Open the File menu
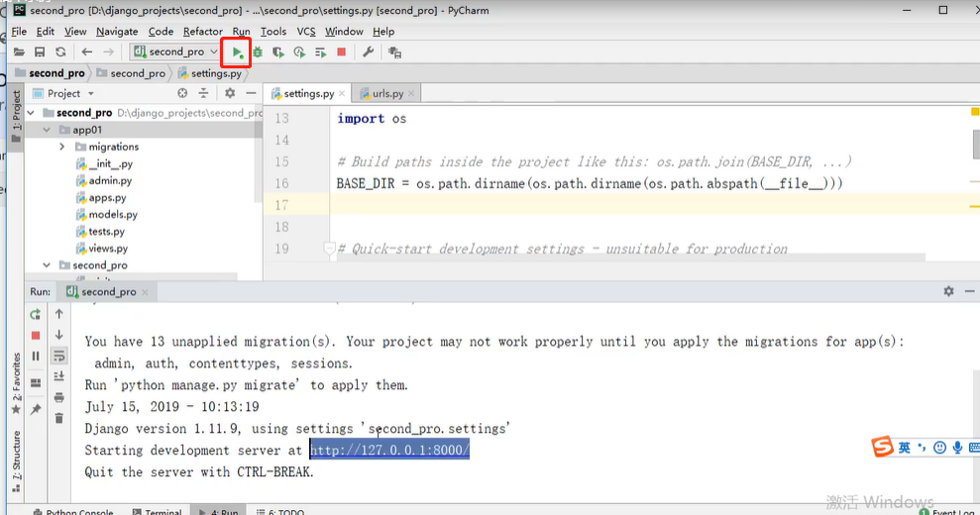This screenshot has width=980, height=515. pyautogui.click(x=19, y=32)
